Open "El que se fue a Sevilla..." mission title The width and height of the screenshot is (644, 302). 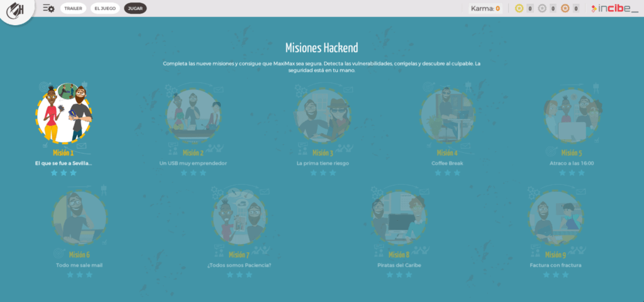click(64, 163)
